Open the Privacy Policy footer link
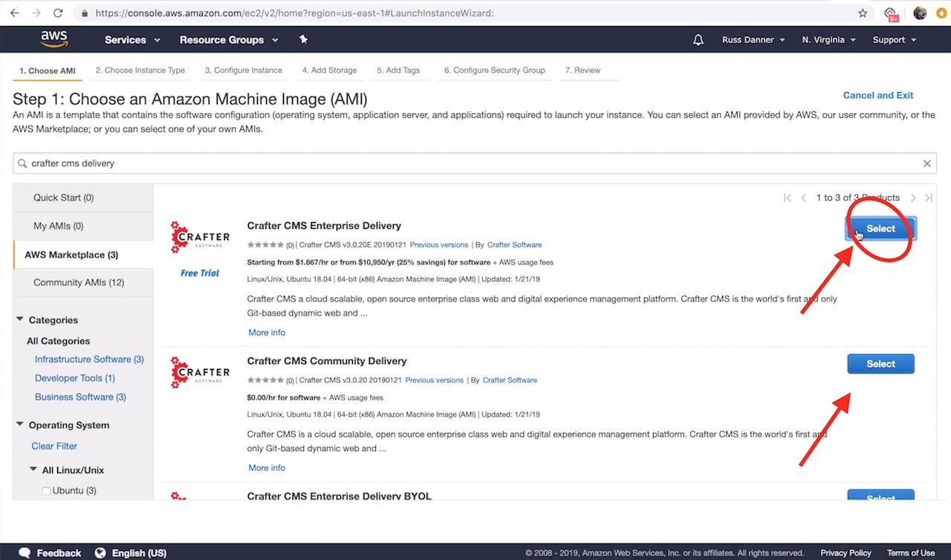This screenshot has width=951, height=560. pos(845,553)
